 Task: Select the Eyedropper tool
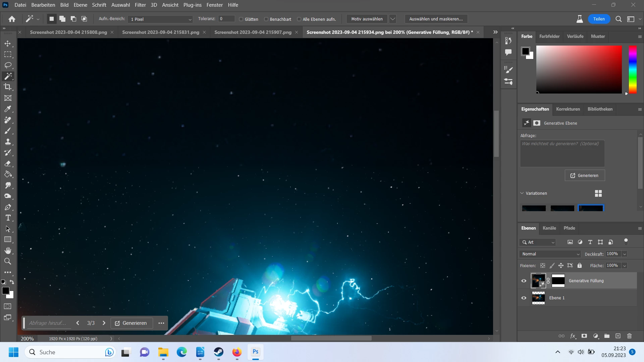coord(8,109)
